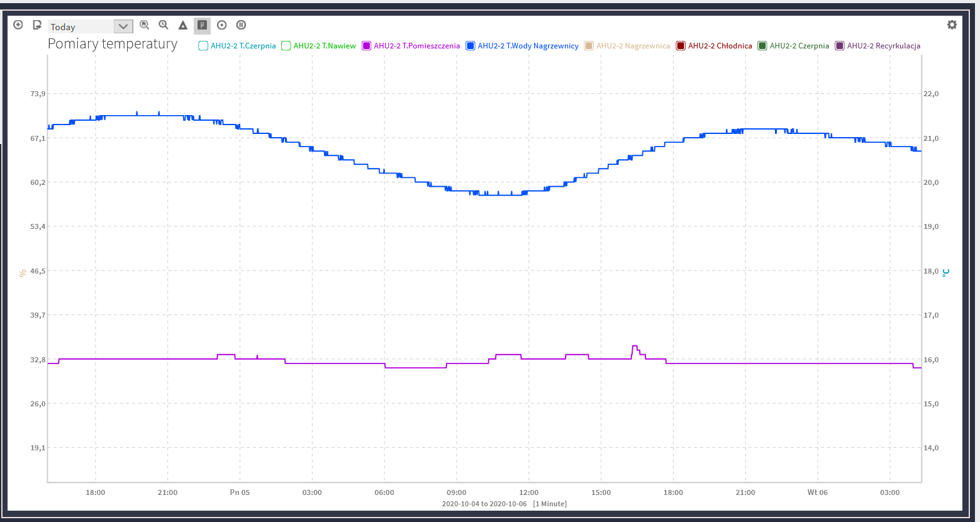Click the 'Pn 05' time axis label
Viewport: 980px width, 522px height.
240,492
